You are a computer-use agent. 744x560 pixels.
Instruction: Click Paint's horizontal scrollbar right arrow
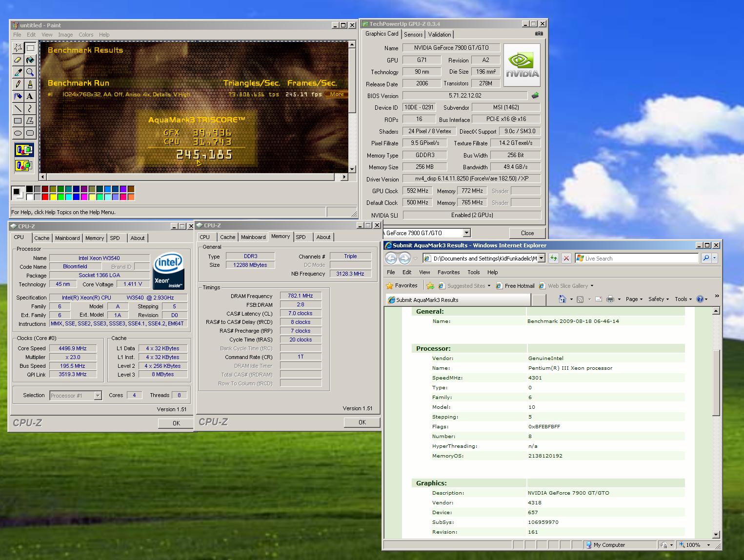click(x=345, y=177)
